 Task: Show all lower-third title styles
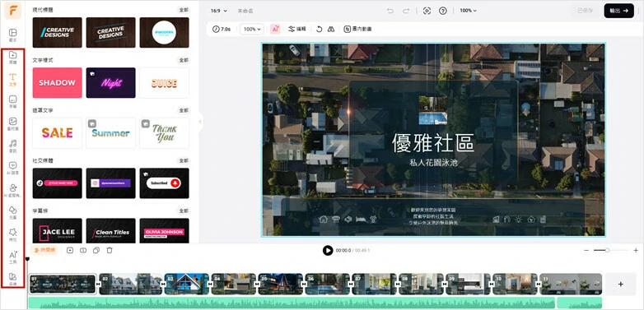pyautogui.click(x=184, y=211)
